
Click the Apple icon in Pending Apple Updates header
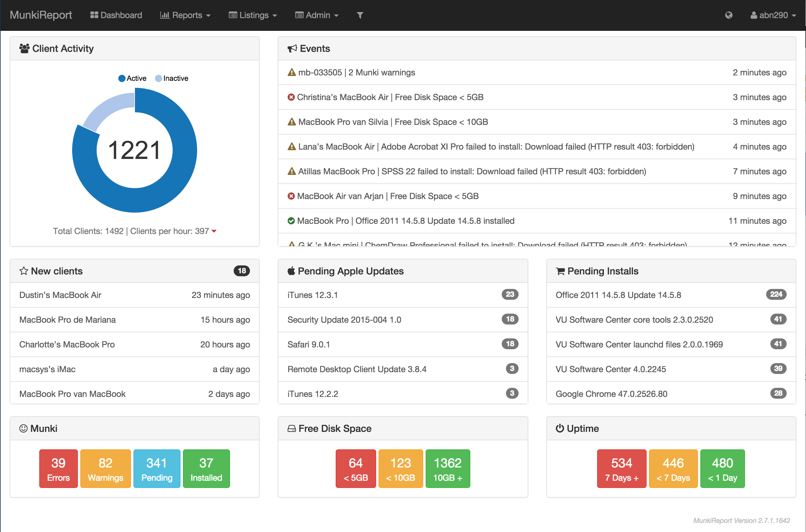292,271
